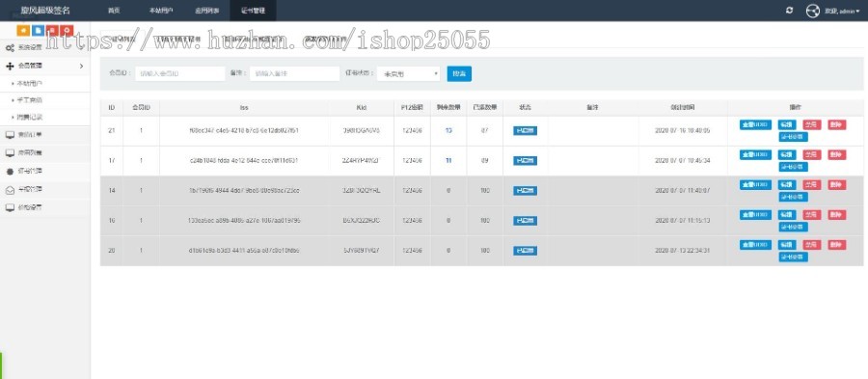Image resolution: width=868 pixels, height=379 pixels.
Task: Go to 首页 in top navigation
Action: tap(114, 11)
